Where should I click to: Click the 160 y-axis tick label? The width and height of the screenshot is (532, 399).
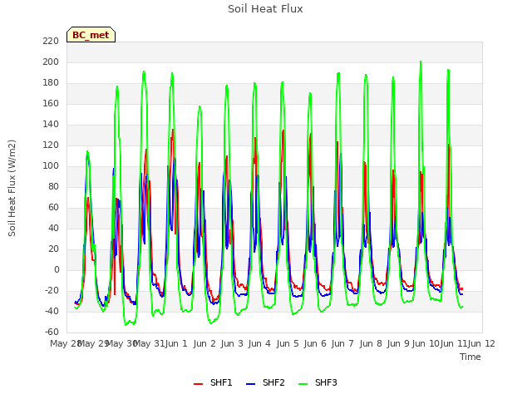click(51, 103)
